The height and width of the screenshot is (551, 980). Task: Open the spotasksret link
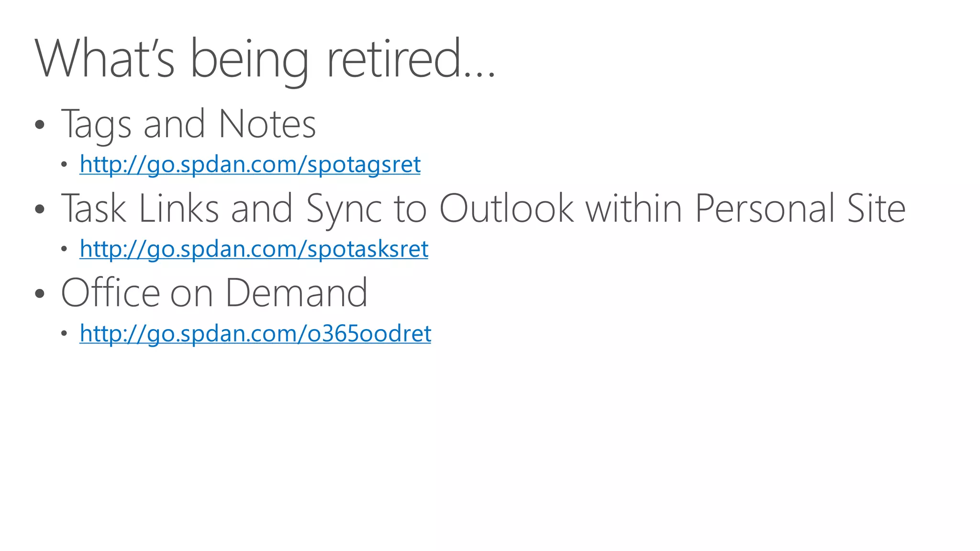tap(254, 249)
